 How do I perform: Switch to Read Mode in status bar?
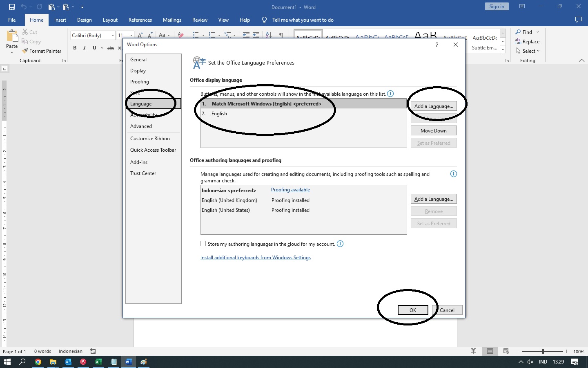point(473,351)
